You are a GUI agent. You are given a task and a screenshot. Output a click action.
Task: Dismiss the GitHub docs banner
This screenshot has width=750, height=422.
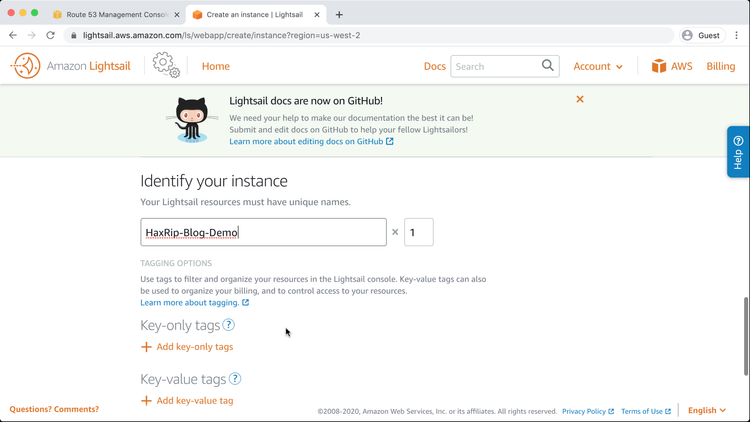[580, 99]
